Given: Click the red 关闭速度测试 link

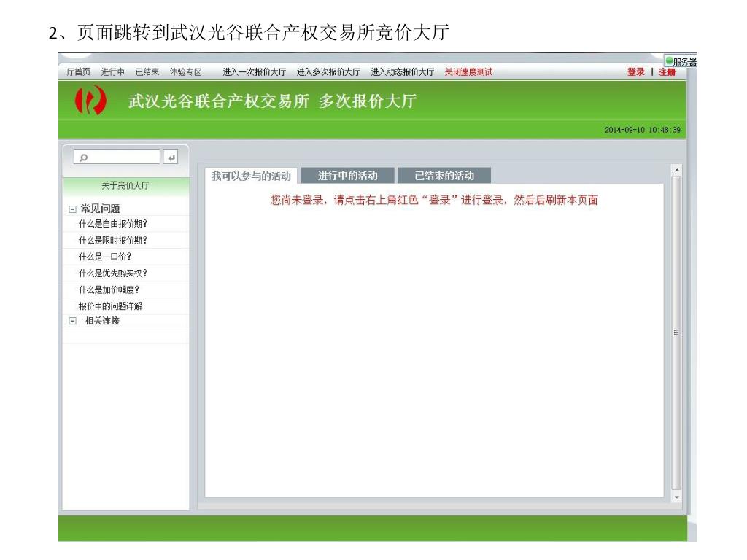Looking at the screenshot, I should (469, 72).
